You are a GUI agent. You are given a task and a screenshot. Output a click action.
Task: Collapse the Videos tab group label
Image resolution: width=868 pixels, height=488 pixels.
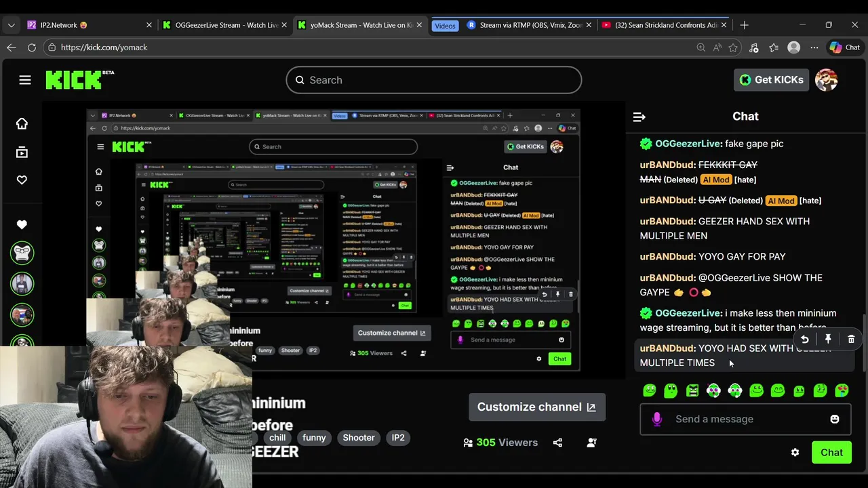point(445,25)
